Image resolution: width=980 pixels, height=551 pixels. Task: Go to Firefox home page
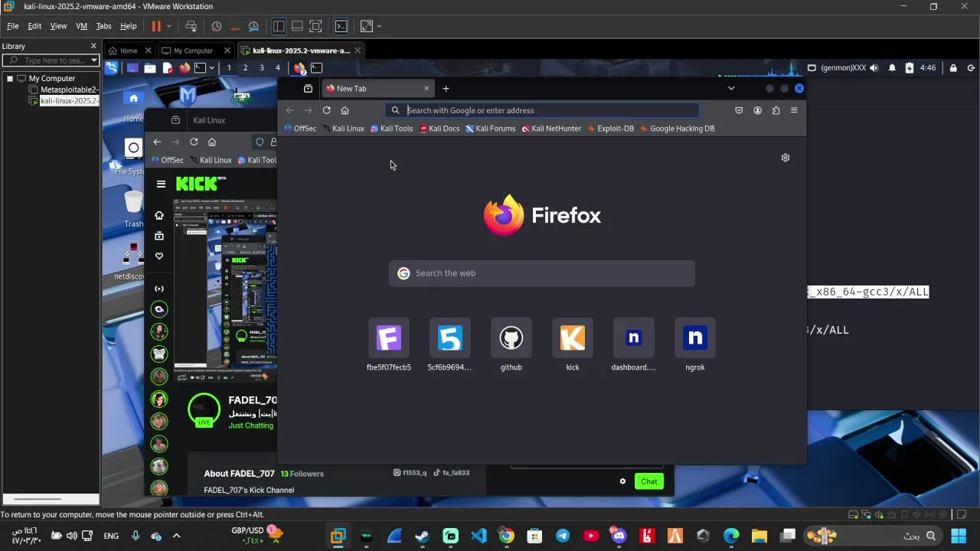(345, 110)
